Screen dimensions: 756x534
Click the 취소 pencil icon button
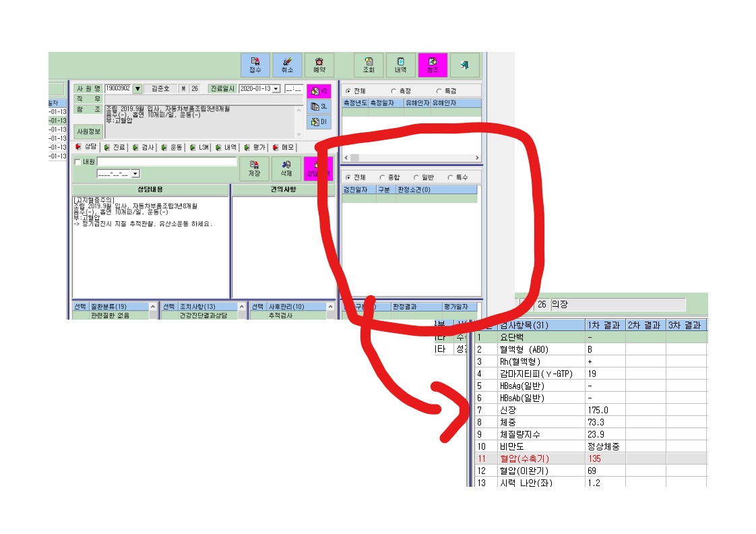(287, 65)
